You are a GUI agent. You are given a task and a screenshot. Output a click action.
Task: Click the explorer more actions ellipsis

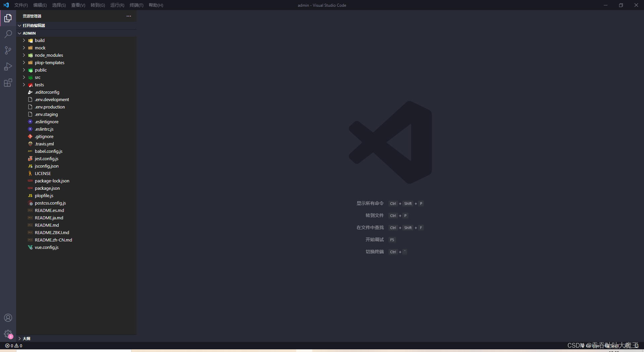pos(129,16)
